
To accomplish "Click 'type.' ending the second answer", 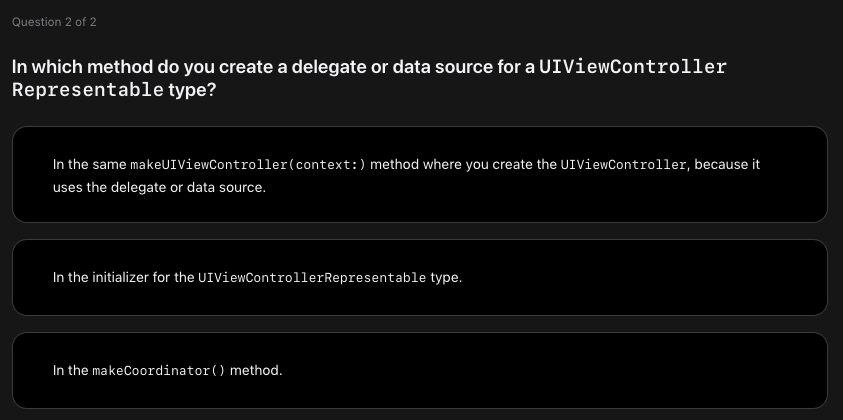I will (x=446, y=277).
